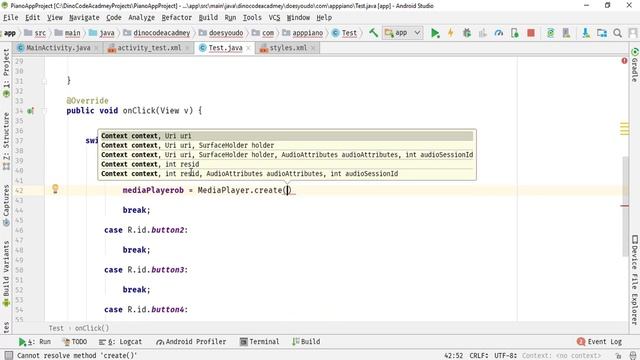640x360 pixels.
Task: Switch to the styles.xml tab
Action: tap(288, 48)
